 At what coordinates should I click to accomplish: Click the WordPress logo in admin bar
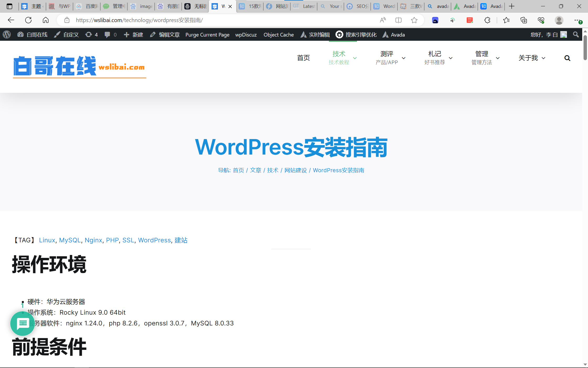(x=7, y=35)
